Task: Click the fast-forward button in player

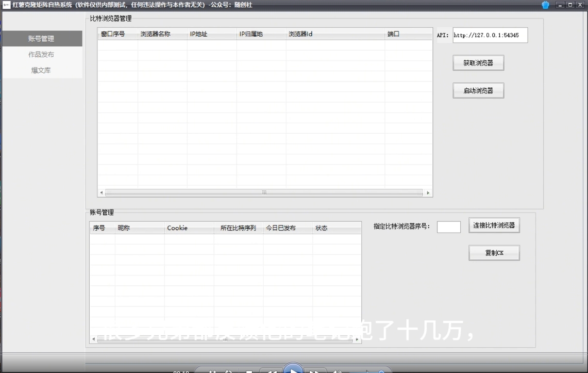Action: pyautogui.click(x=315, y=371)
